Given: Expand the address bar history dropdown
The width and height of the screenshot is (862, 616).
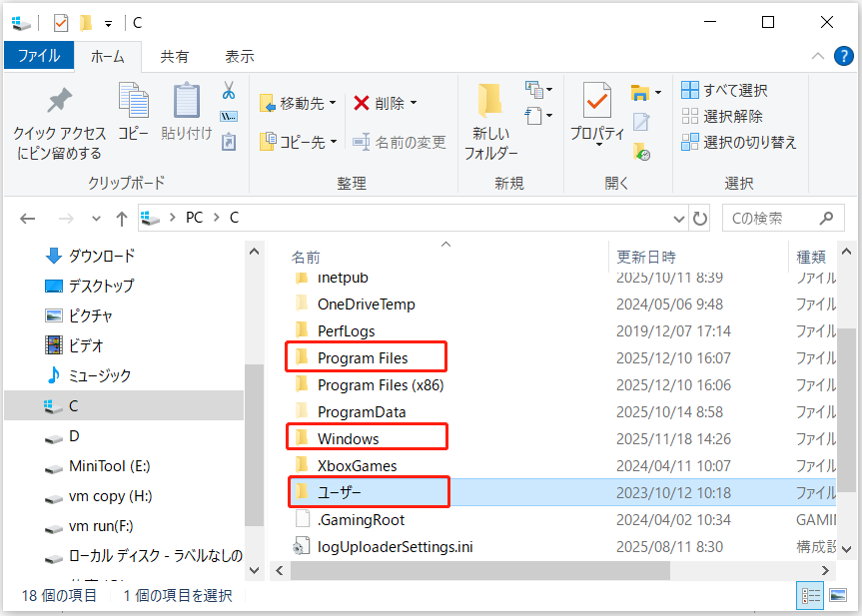Looking at the screenshot, I should (678, 218).
